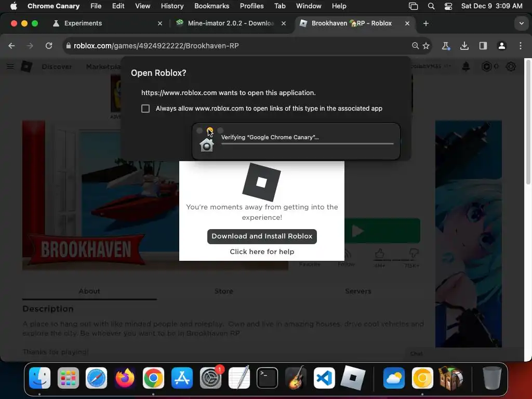The height and width of the screenshot is (399, 532).
Task: Close the Experiments tab
Action: [160, 23]
